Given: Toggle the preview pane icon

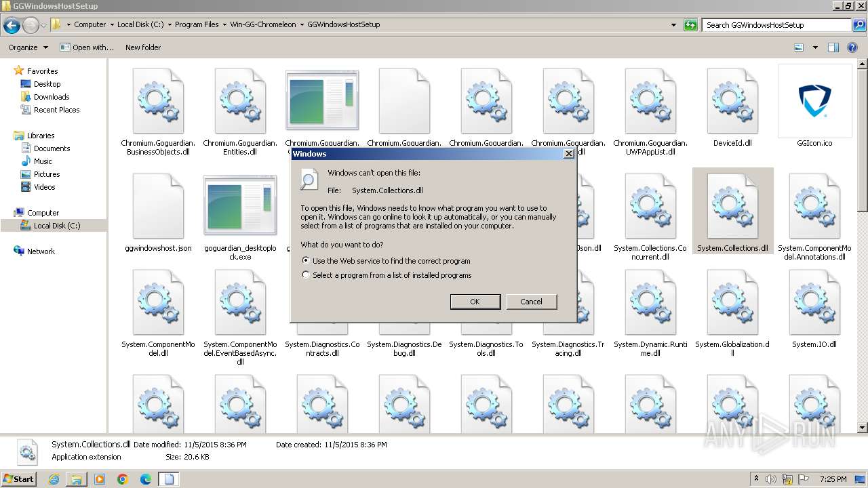Looking at the screenshot, I should (833, 47).
